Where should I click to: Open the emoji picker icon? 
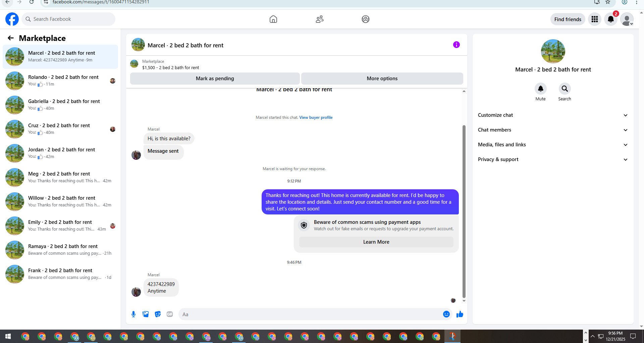pyautogui.click(x=446, y=314)
